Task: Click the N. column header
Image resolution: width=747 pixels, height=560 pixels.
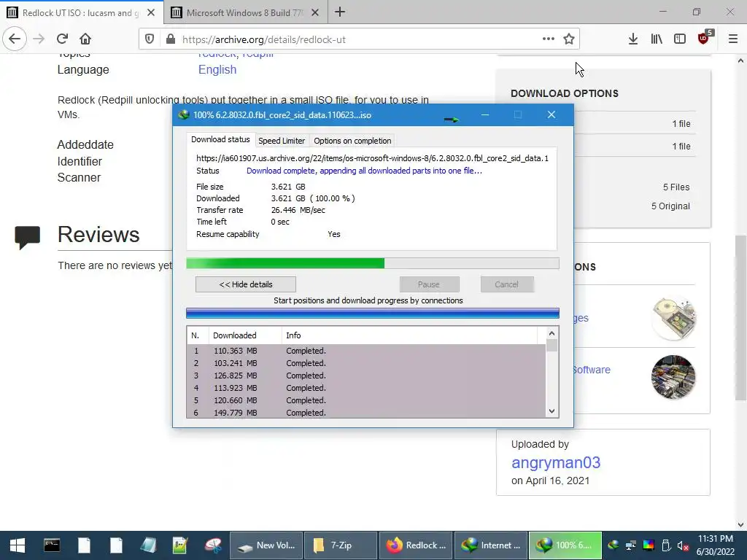Action: click(x=198, y=335)
